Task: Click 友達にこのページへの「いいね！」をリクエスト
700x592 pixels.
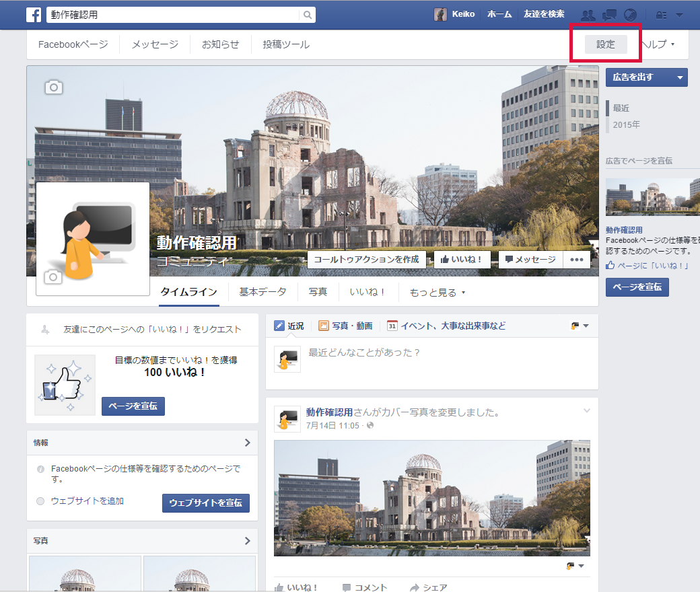Action: tap(152, 330)
